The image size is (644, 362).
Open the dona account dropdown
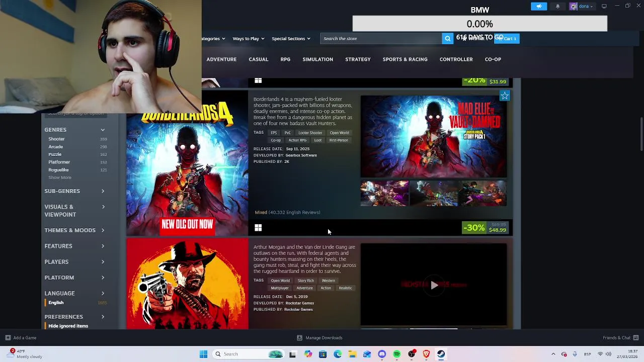tap(582, 6)
